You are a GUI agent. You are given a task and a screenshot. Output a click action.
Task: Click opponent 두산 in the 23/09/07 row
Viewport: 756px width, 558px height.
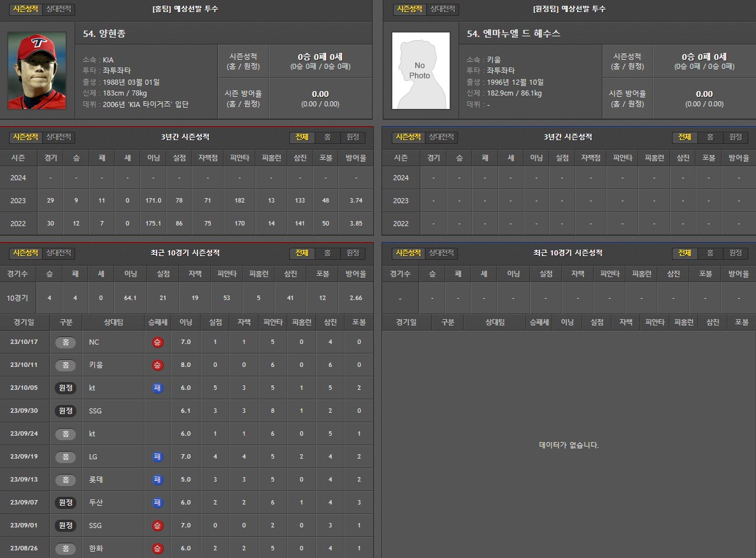tap(96, 503)
